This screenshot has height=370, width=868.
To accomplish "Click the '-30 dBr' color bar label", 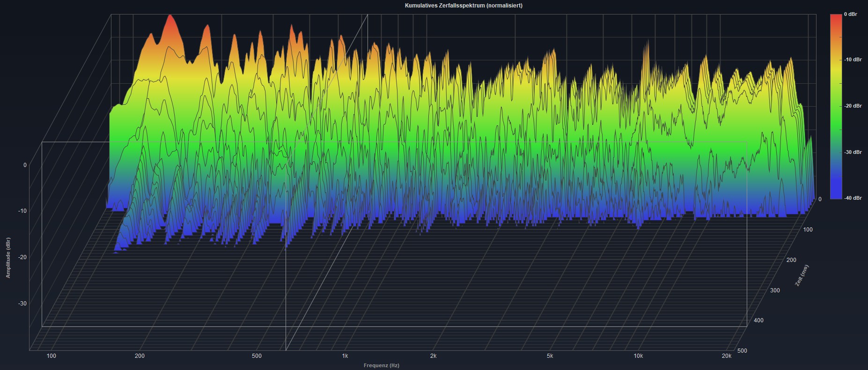I will (x=853, y=152).
